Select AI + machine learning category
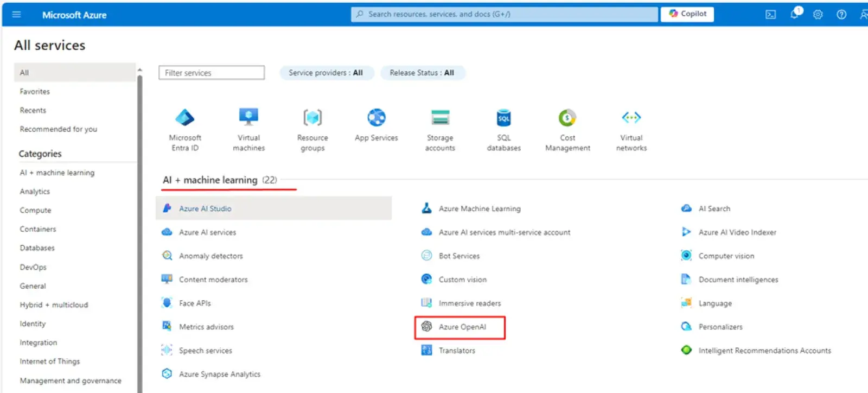This screenshot has width=868, height=393. click(x=57, y=173)
